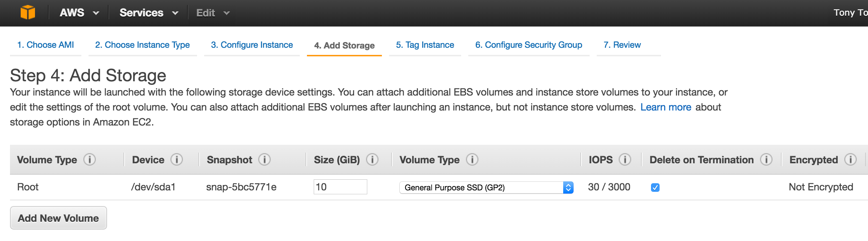Image resolution: width=868 pixels, height=241 pixels.
Task: Click the Size (GiB) input field
Action: (x=340, y=187)
